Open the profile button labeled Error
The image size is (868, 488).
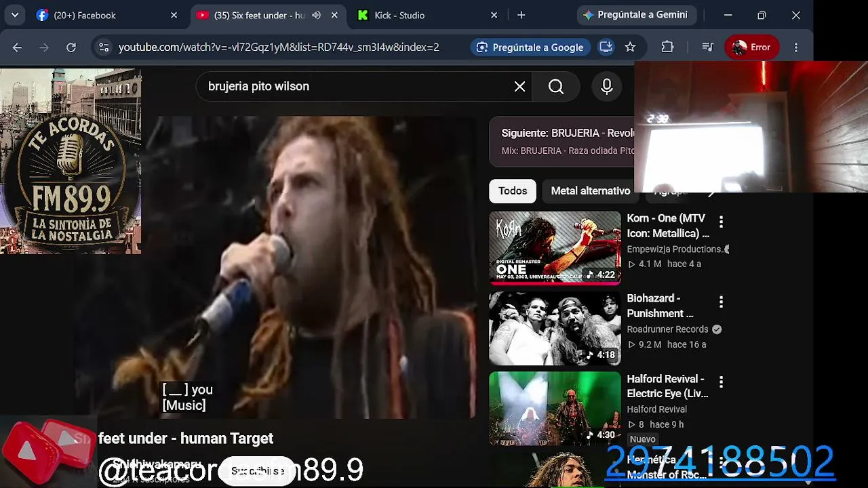[x=751, y=47]
